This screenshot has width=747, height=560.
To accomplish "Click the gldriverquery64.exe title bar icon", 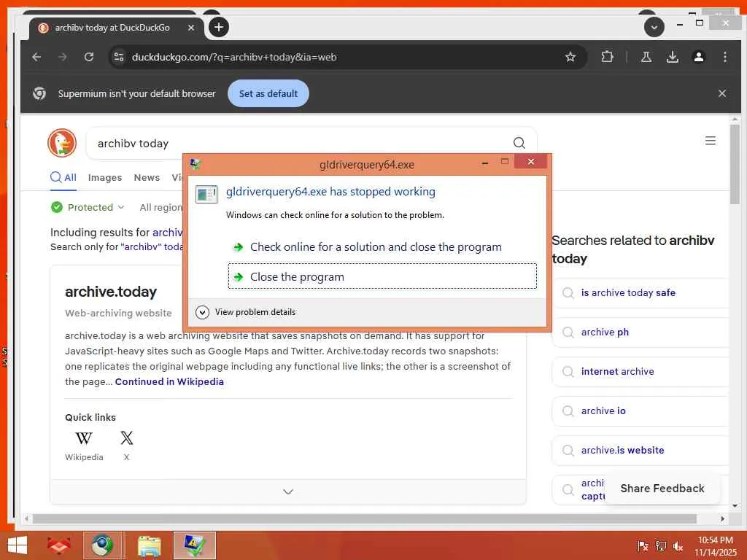I will pos(196,164).
